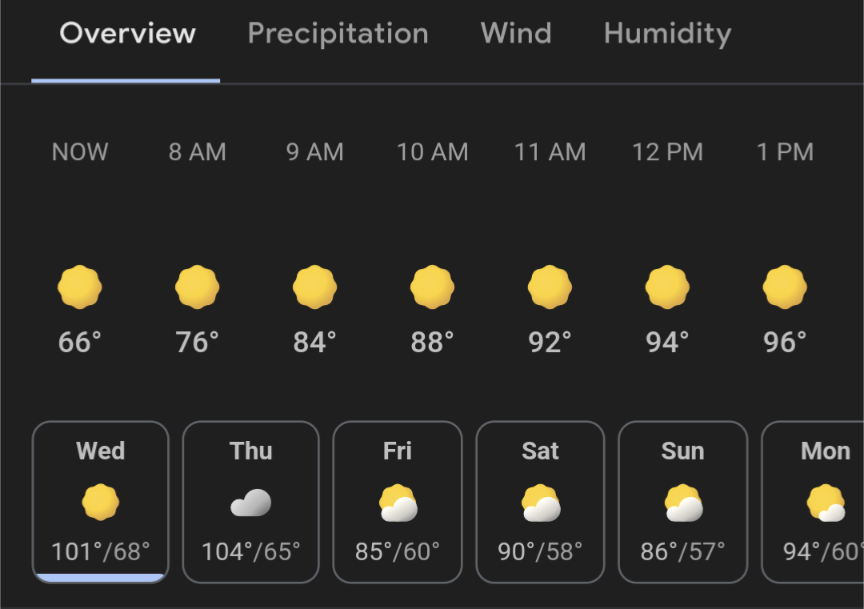Screen dimensions: 864x609
Task: Click the sunny icon under NOW
Action: pos(80,287)
